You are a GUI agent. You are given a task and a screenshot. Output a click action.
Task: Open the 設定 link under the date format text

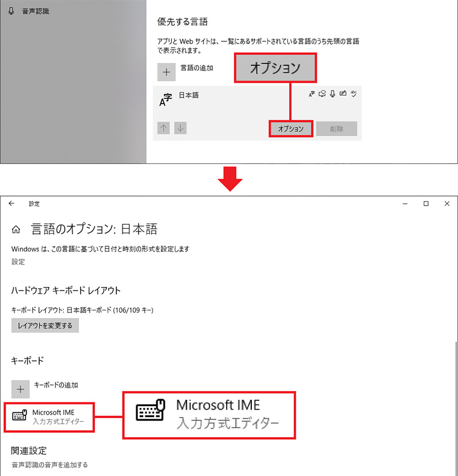18,262
